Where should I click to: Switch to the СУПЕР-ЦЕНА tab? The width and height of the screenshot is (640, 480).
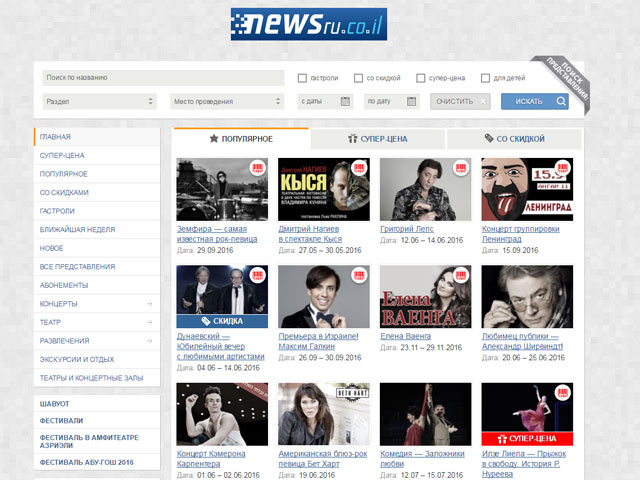(x=378, y=139)
